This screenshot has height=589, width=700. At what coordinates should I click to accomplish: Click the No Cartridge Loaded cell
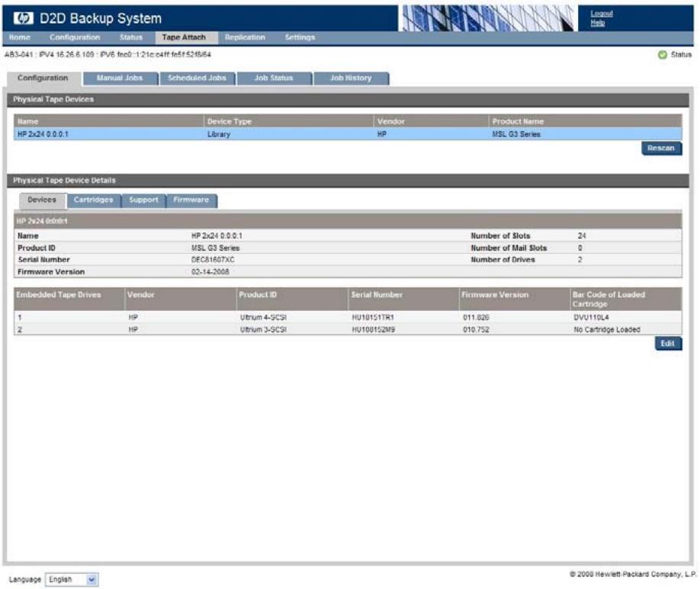tap(607, 329)
